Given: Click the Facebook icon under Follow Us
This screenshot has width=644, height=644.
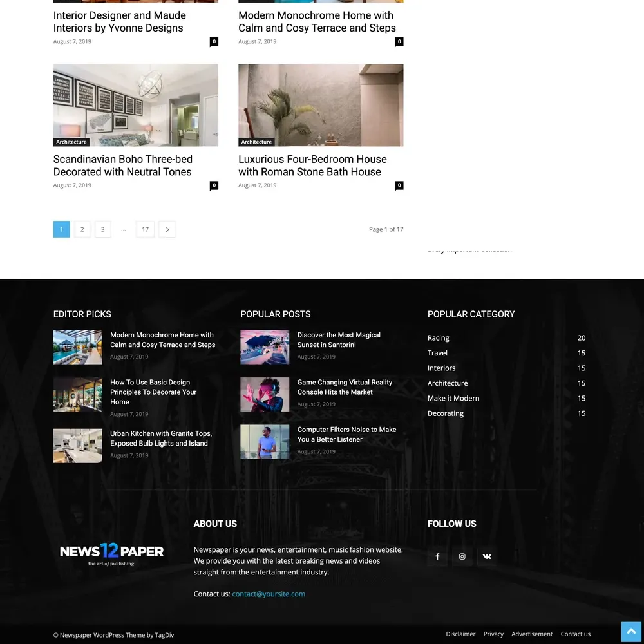Looking at the screenshot, I should [437, 556].
